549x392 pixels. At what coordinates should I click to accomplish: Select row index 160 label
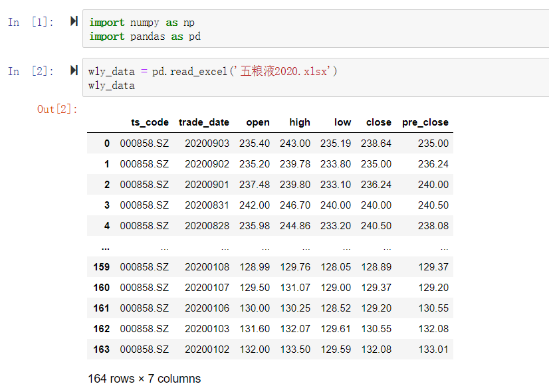click(102, 288)
